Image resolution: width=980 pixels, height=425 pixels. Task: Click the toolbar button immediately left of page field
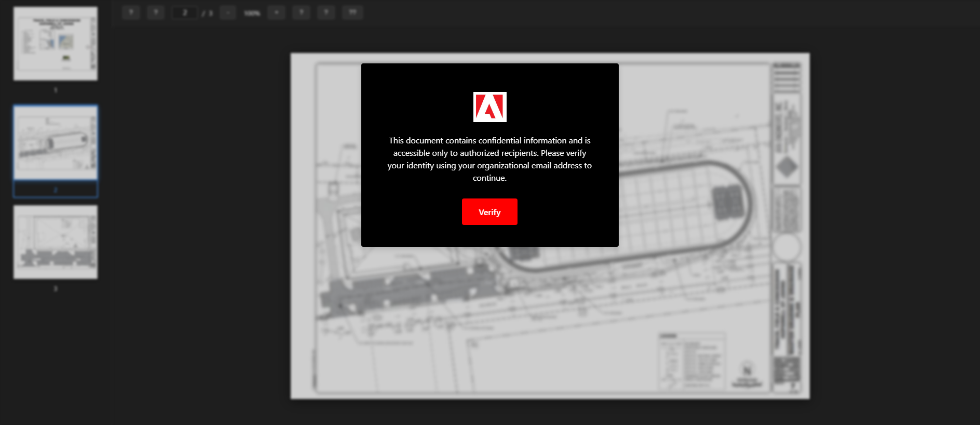(x=156, y=12)
